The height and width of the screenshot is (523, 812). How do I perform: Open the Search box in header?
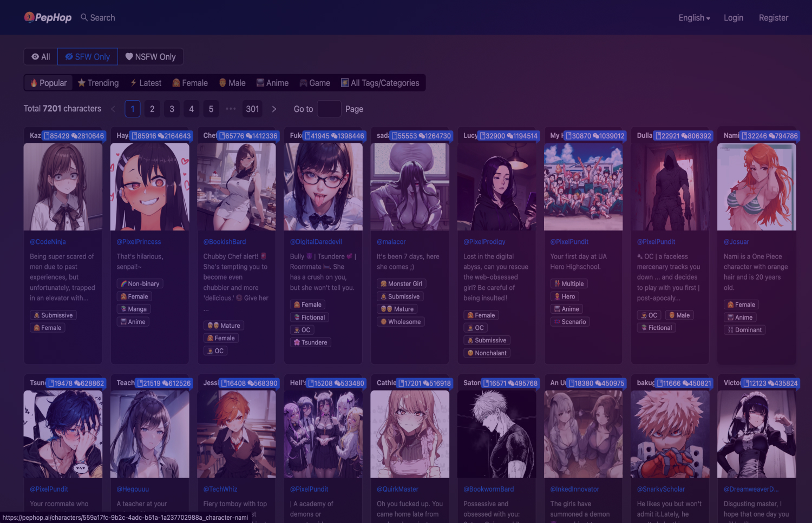tap(98, 17)
